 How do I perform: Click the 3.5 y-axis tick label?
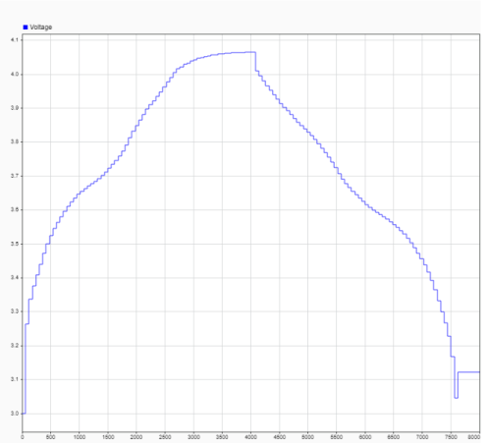point(15,244)
